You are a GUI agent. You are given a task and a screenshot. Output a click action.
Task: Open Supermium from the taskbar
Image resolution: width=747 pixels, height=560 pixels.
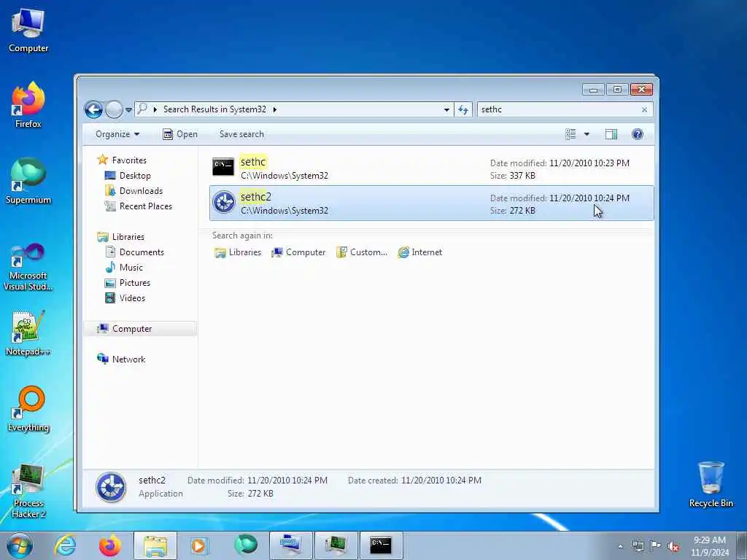tap(245, 545)
